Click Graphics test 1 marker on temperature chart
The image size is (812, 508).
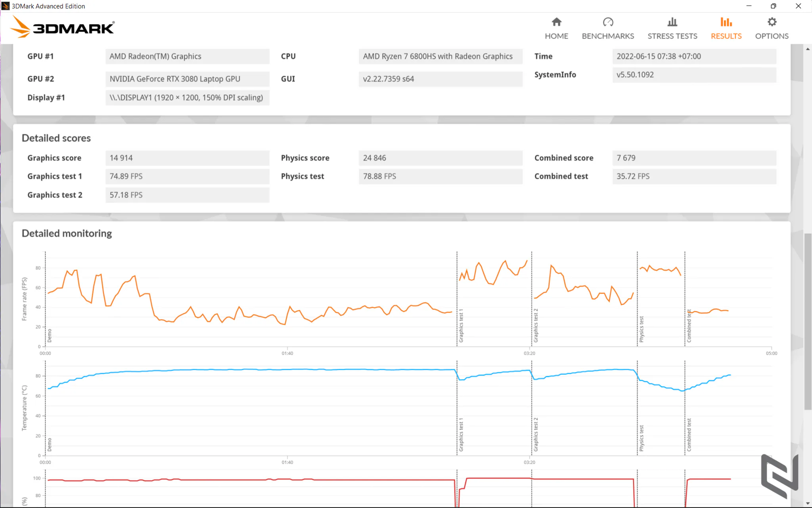[x=461, y=435]
